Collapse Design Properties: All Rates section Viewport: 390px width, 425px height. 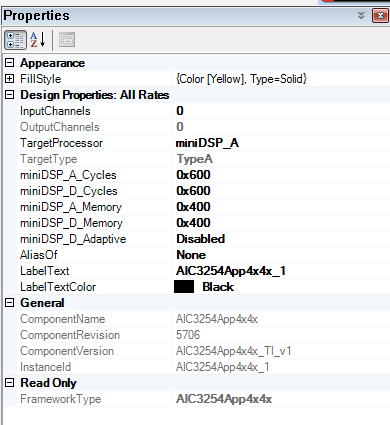pos(10,95)
